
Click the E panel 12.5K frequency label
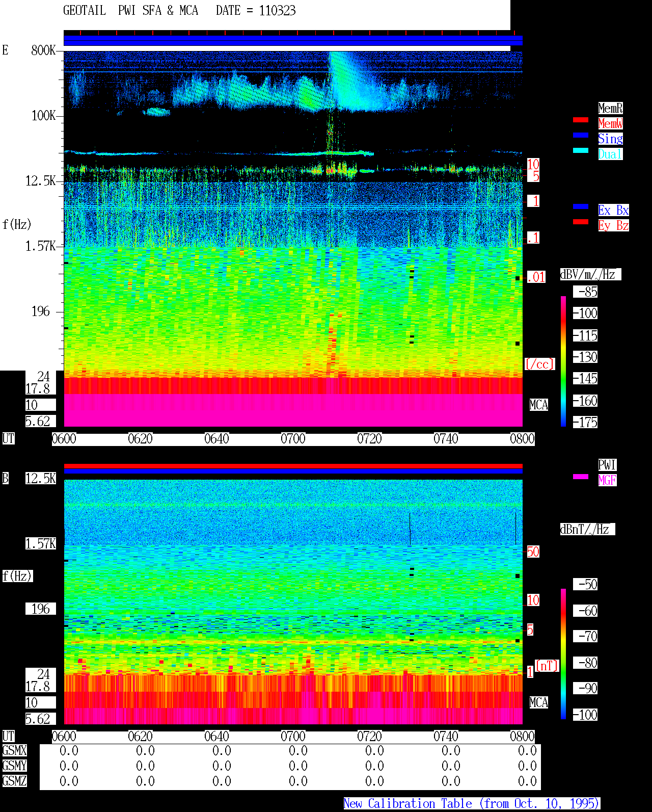[41, 180]
